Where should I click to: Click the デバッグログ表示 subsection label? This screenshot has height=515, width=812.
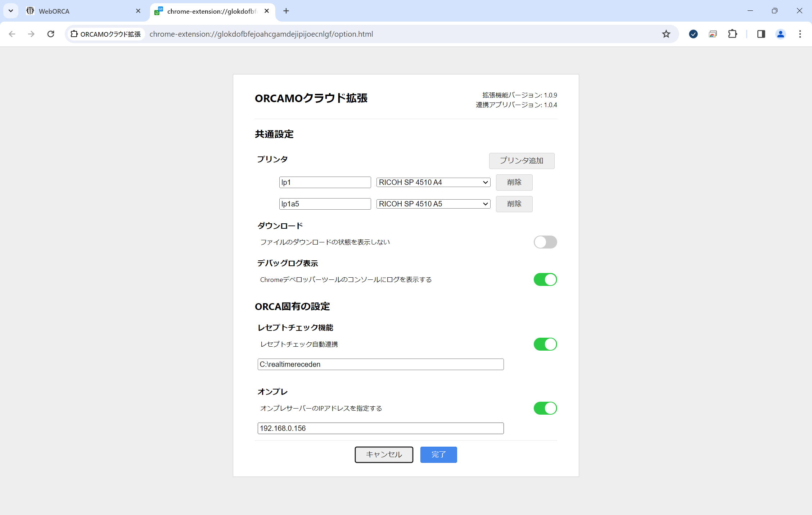(288, 263)
